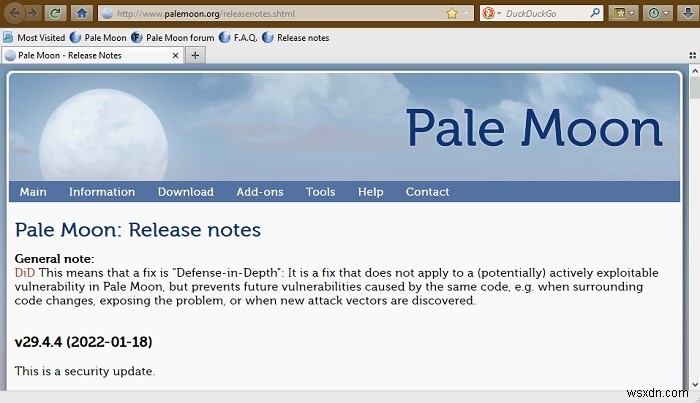Open Download in site navigation
The image size is (700, 403).
point(185,192)
